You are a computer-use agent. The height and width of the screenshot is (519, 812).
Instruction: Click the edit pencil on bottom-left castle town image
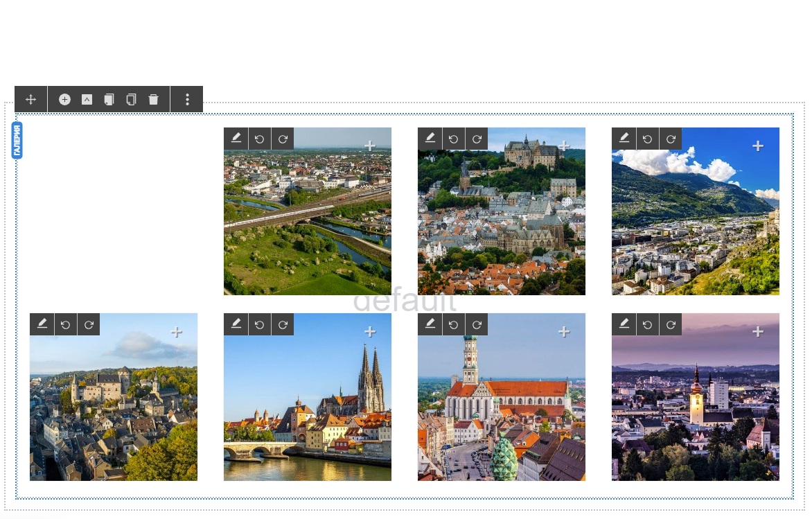42,324
